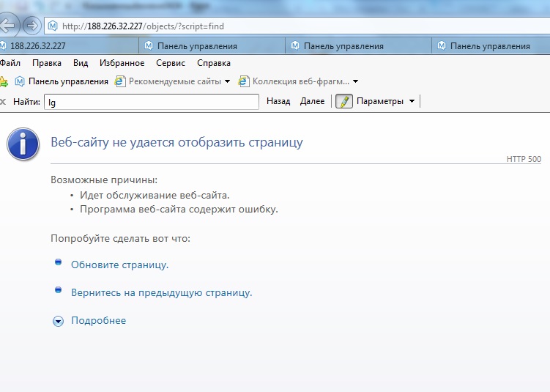Go back with the browser back arrow

[x=7, y=25]
